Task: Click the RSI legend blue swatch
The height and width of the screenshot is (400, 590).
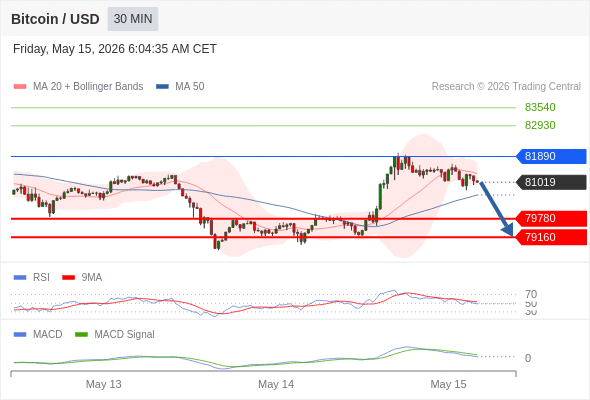Action: (x=20, y=278)
